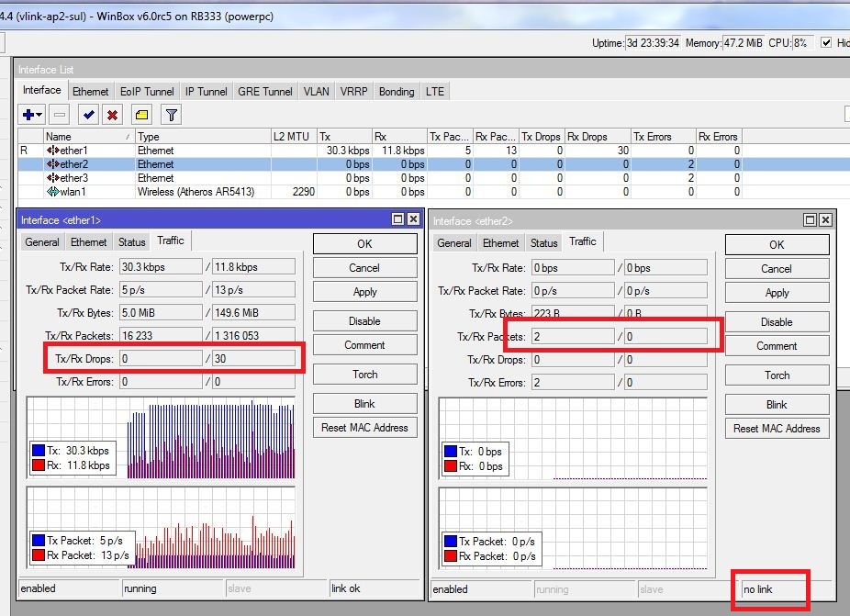Image resolution: width=850 pixels, height=616 pixels.
Task: Click the funnel filter icon
Action: pyautogui.click(x=172, y=115)
